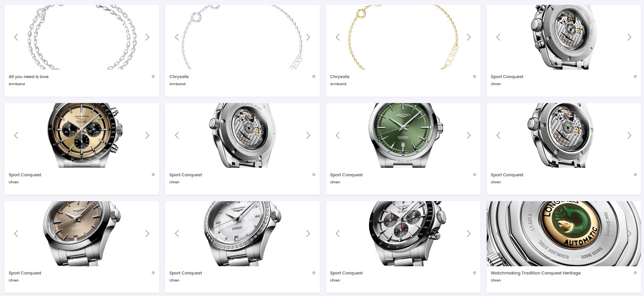This screenshot has width=644, height=296.
Task: Show previous image of silver Chrysalis bracelet
Action: (177, 37)
